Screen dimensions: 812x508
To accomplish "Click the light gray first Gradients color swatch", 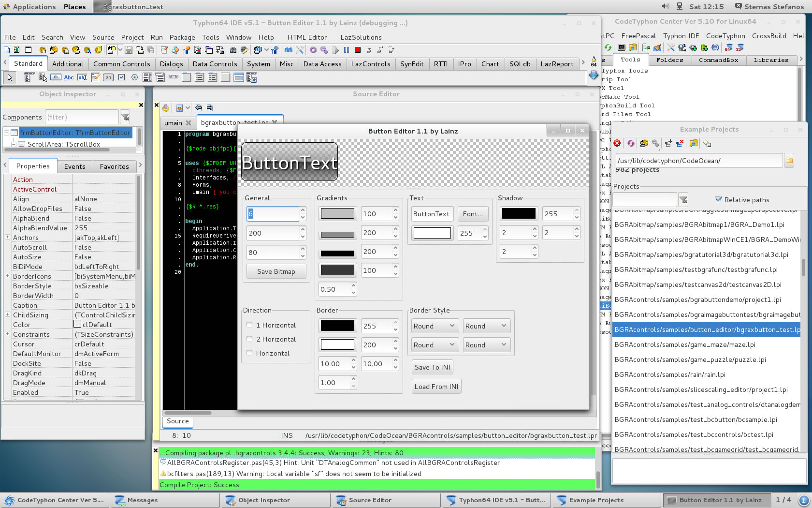I will (337, 213).
